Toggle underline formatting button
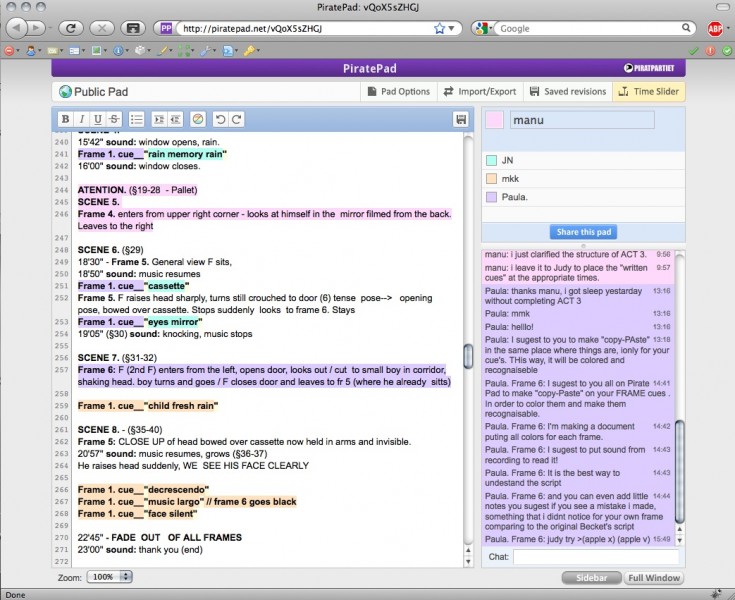Viewport: 735px width, 600px height. (x=98, y=119)
